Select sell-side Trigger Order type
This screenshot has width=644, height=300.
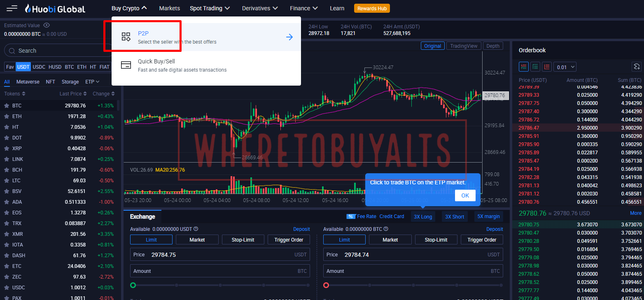tap(482, 240)
